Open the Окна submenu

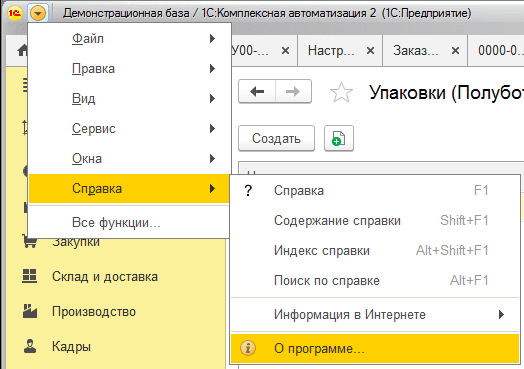coord(129,158)
